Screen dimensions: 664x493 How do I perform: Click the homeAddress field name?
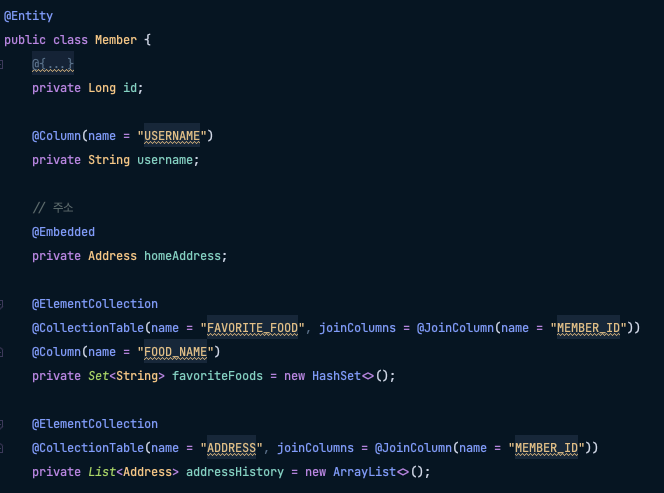click(183, 256)
